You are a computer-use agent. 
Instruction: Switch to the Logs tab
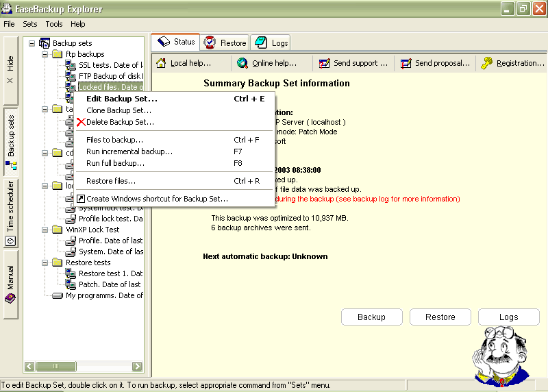coord(271,42)
